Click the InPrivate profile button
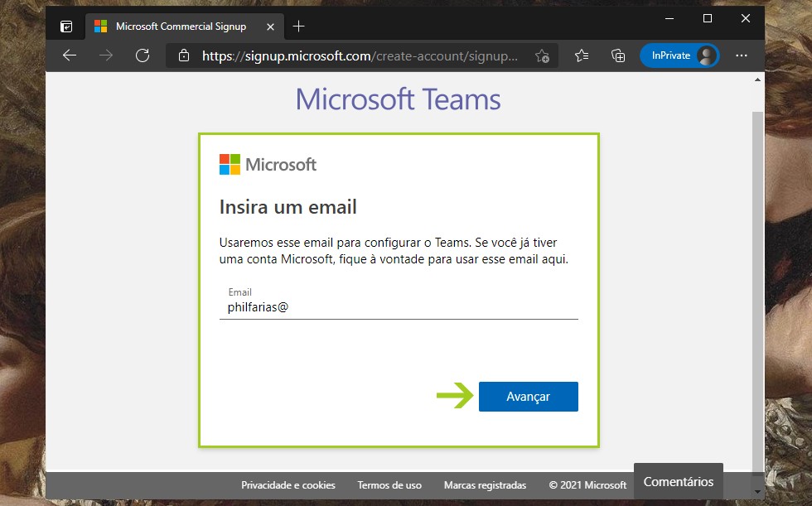The height and width of the screenshot is (506, 812). (679, 55)
